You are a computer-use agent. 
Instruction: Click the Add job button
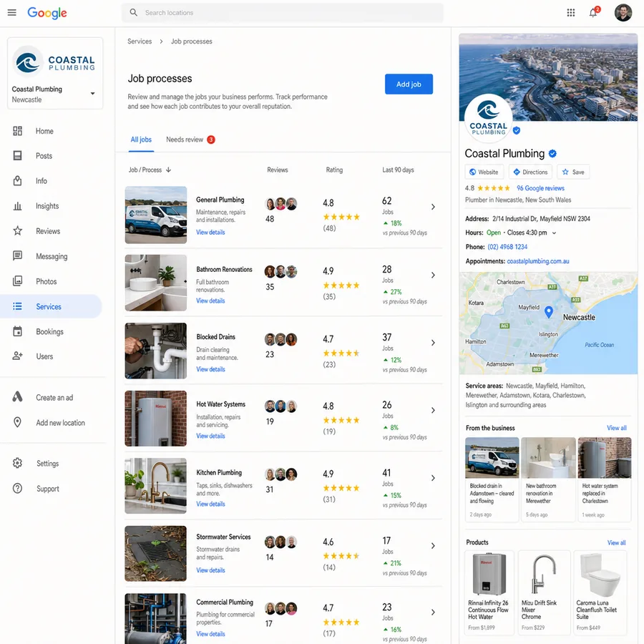pyautogui.click(x=409, y=84)
